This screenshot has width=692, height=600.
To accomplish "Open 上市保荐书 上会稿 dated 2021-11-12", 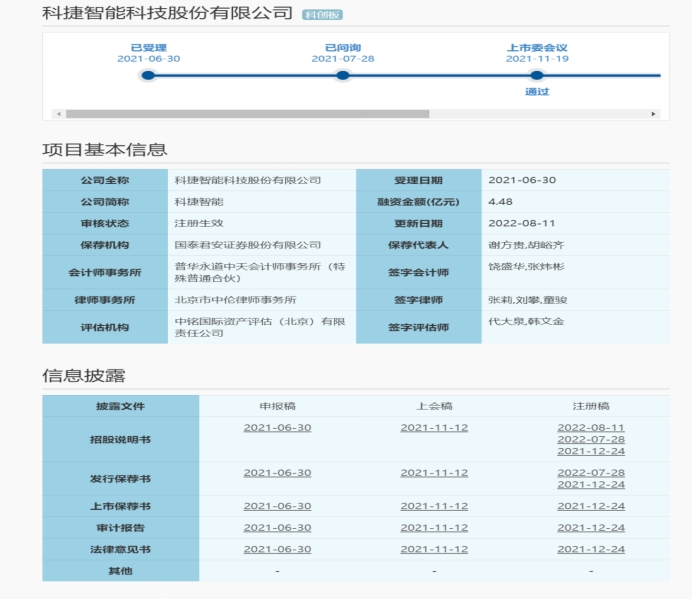I will pyautogui.click(x=434, y=506).
